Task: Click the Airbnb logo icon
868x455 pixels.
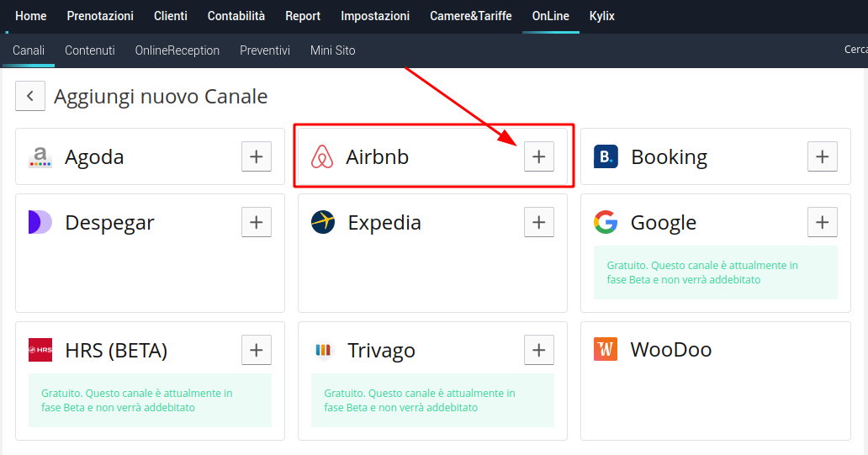Action: pos(322,156)
